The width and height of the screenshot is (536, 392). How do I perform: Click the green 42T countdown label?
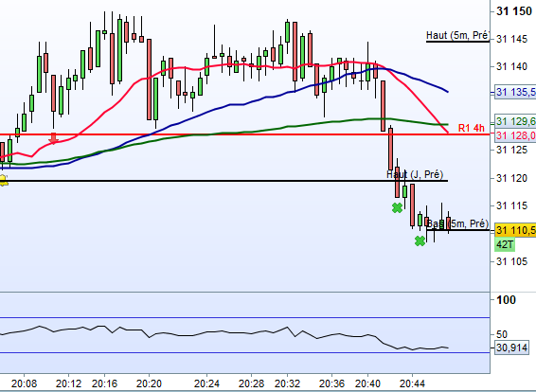[x=505, y=244]
